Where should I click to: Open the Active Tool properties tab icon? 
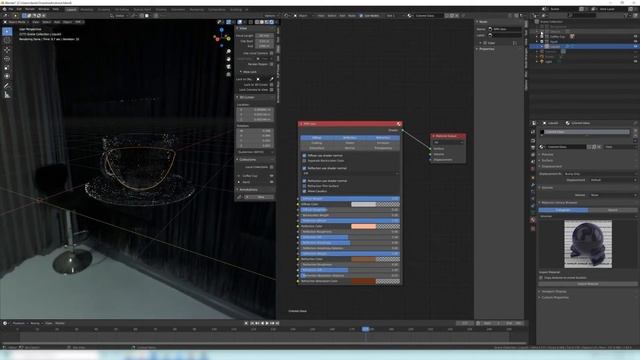point(533,132)
